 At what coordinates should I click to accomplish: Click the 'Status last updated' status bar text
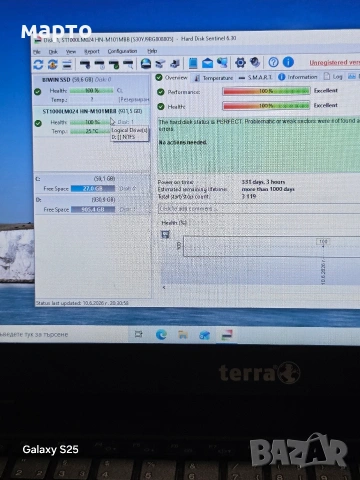click(82, 303)
